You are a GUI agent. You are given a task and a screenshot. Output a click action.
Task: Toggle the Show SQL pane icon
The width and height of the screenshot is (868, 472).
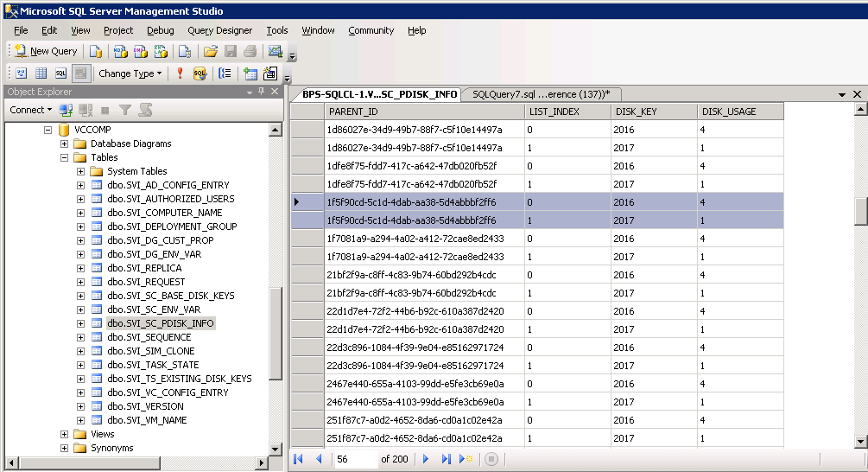pyautogui.click(x=60, y=73)
